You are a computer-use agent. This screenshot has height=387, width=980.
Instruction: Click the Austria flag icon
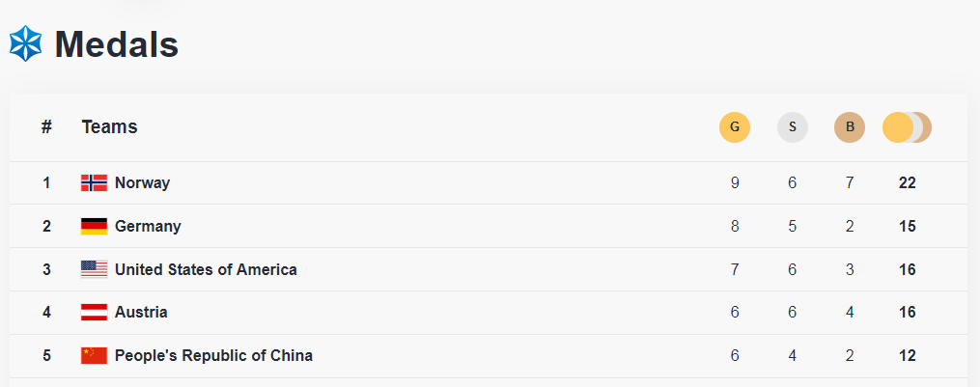[94, 313]
